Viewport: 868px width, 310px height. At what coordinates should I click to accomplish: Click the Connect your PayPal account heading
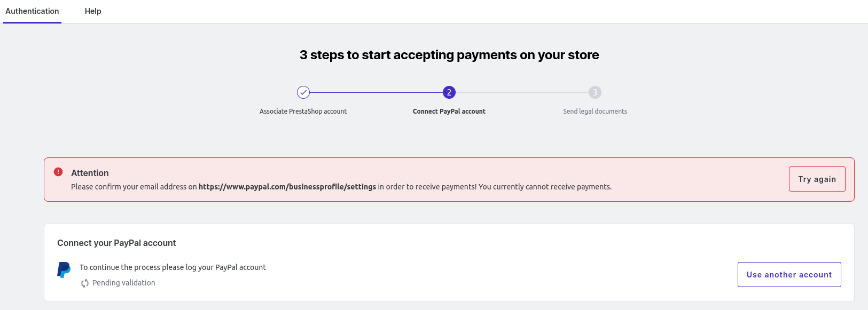click(x=116, y=243)
